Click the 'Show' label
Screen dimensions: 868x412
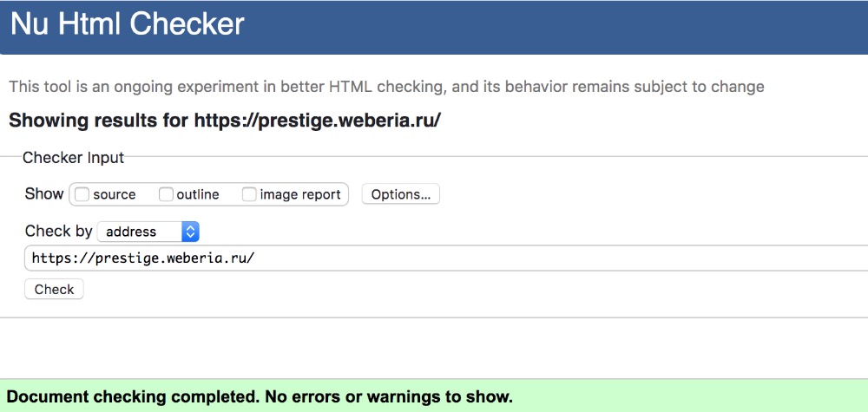click(x=44, y=194)
